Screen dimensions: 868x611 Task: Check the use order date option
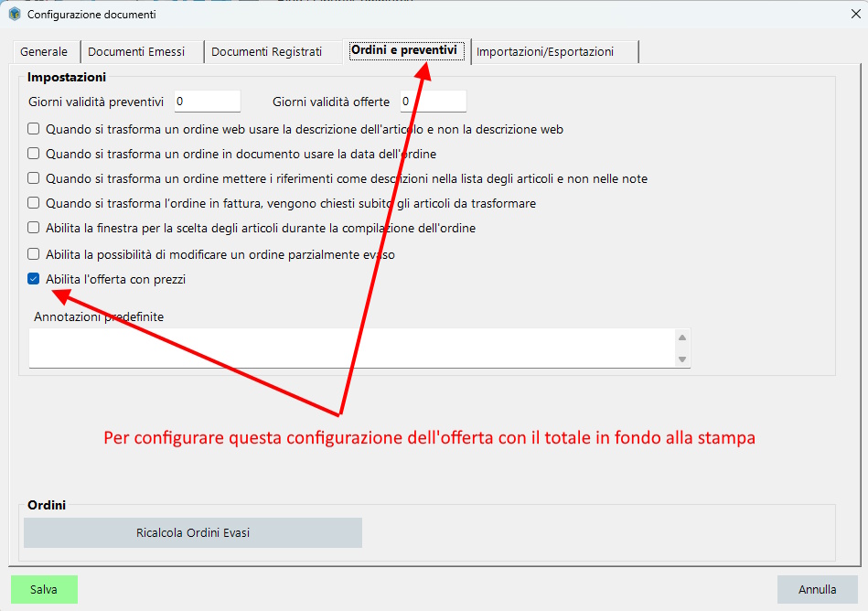point(34,154)
